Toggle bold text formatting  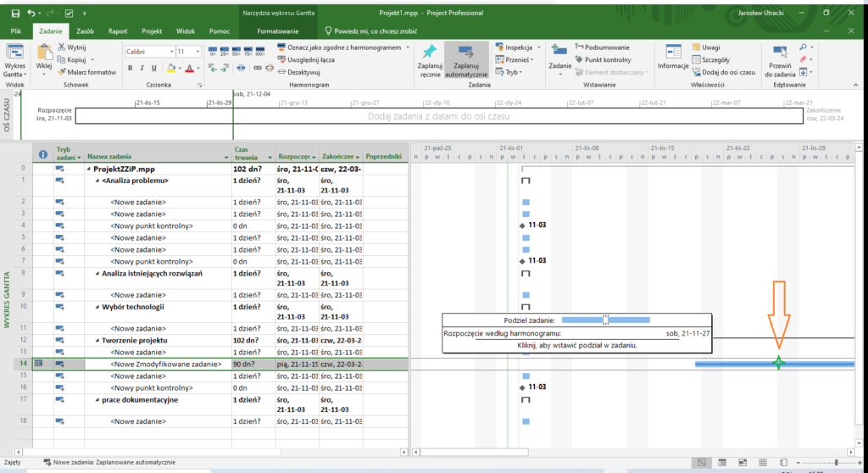[131, 69]
